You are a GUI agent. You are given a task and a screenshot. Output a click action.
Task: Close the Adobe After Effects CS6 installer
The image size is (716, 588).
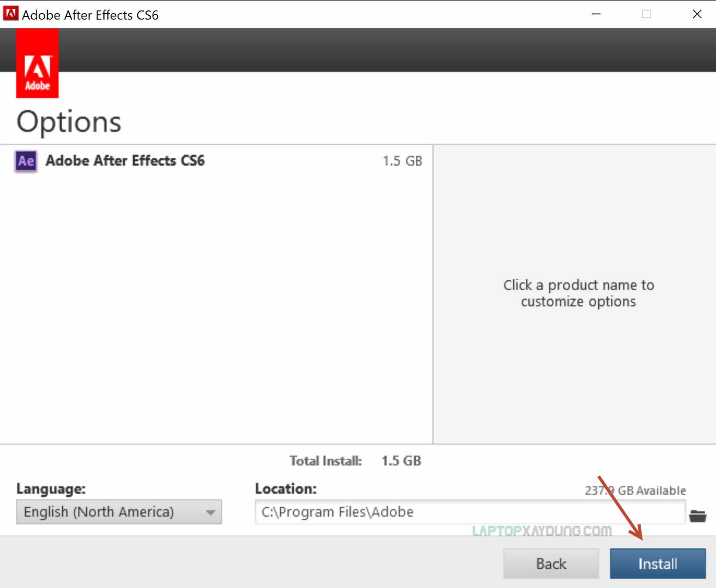click(697, 14)
